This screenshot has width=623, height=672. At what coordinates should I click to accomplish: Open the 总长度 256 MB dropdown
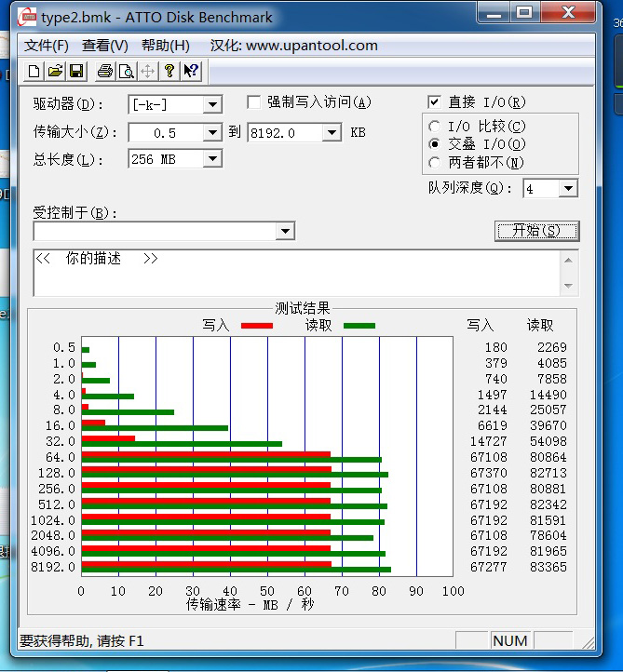point(212,159)
